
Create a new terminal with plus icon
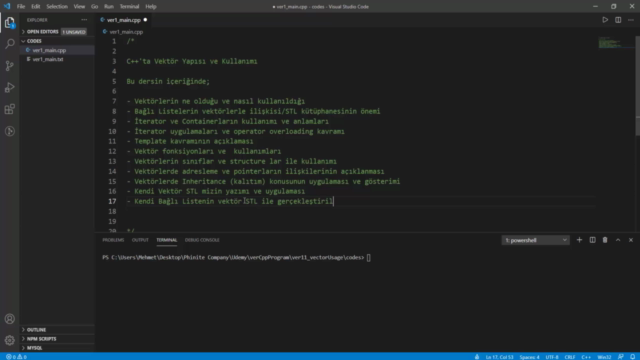[x=579, y=240]
